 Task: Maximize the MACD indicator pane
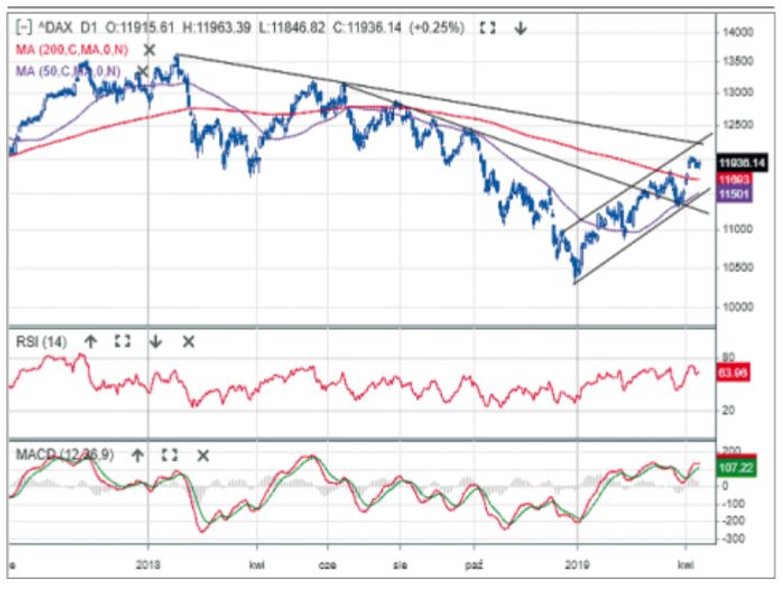(169, 455)
